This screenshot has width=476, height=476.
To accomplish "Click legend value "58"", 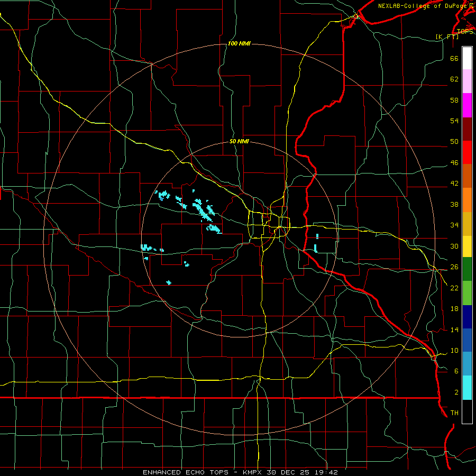I will coord(454,100).
